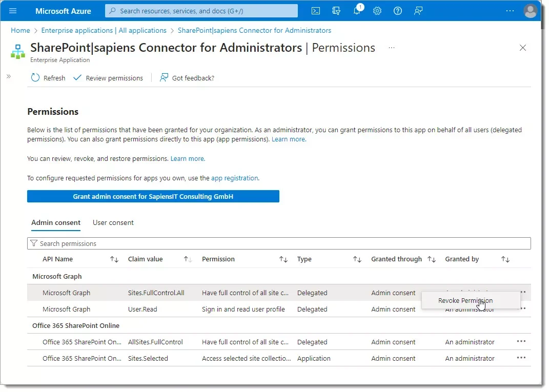Image resolution: width=549 pixels, height=392 pixels.
Task: Click Grant admin consent for SapiensIT Consulting GmbH
Action: [x=153, y=196]
